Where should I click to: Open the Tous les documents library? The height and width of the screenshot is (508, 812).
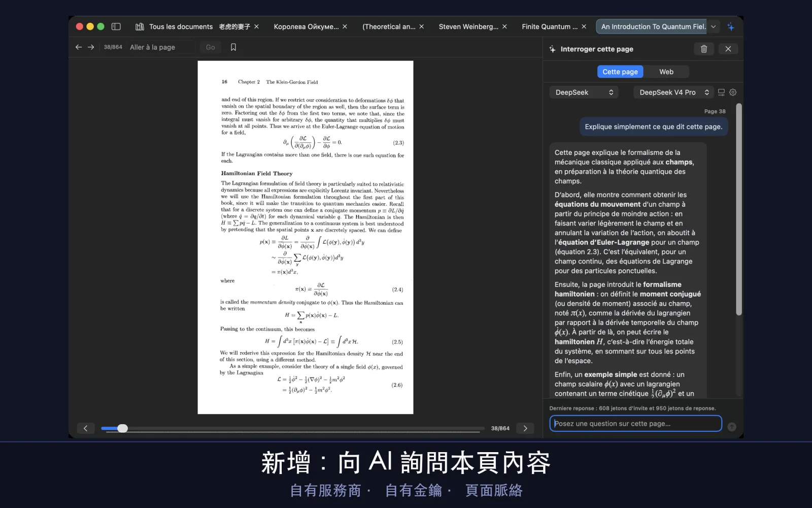(x=174, y=26)
